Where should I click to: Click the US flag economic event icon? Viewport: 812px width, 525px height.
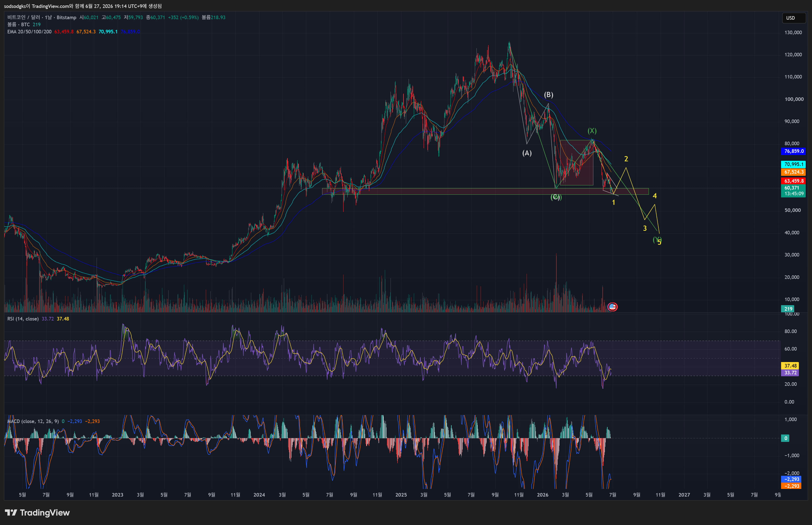612,307
